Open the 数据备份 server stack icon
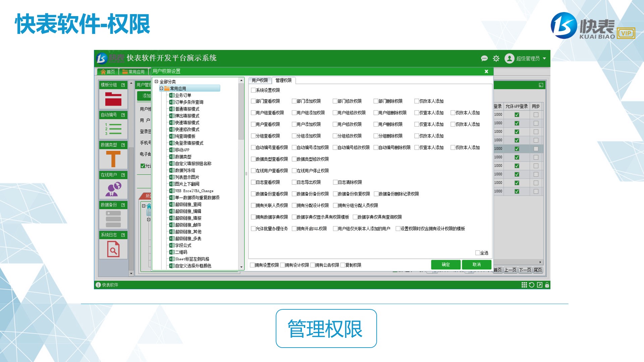Viewport: 644px width, 362px height. point(113,219)
